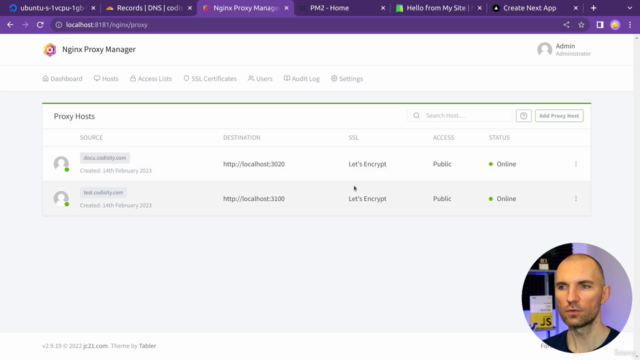Open the browser profile avatar
Image resolution: width=640 pixels, height=360 pixels.
[615, 25]
